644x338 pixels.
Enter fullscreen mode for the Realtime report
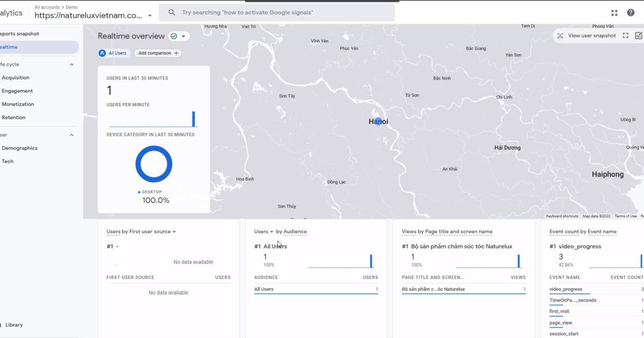(x=625, y=35)
